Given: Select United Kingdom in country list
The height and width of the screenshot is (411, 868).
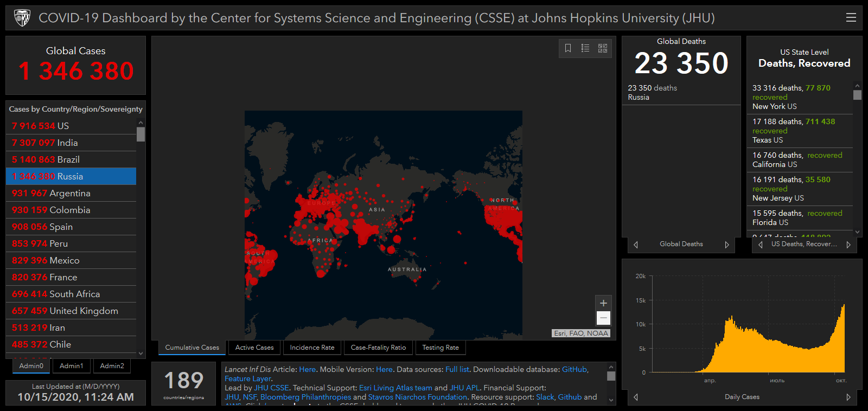Looking at the screenshot, I should click(x=71, y=311).
